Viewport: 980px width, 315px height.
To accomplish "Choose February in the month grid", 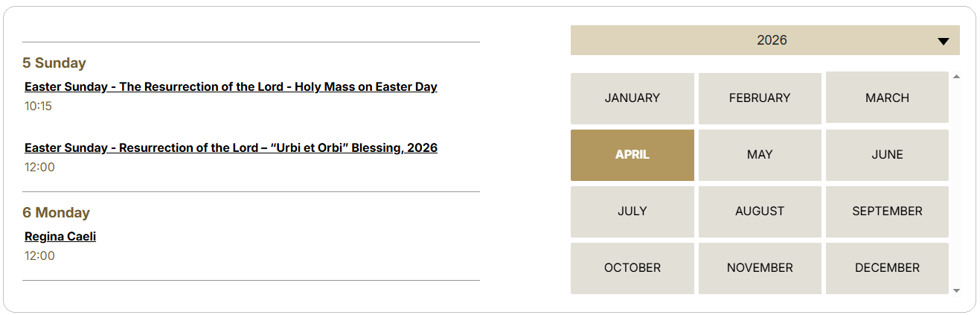I will [x=760, y=98].
